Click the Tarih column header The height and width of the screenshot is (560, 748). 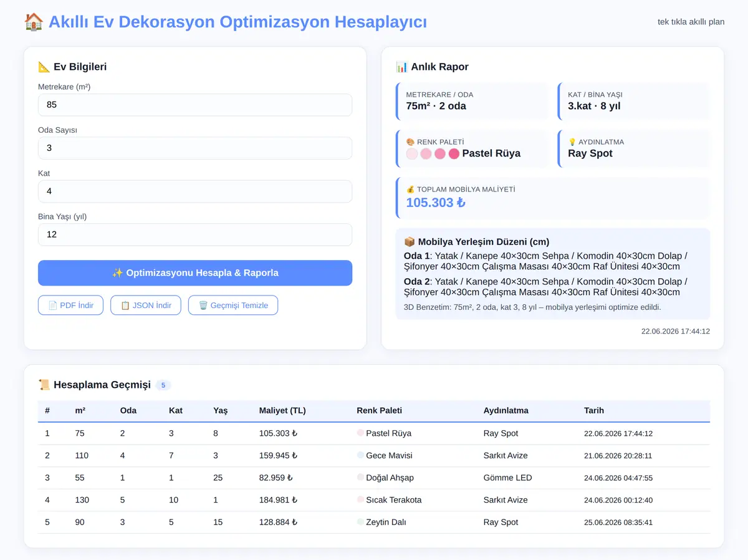(x=594, y=410)
